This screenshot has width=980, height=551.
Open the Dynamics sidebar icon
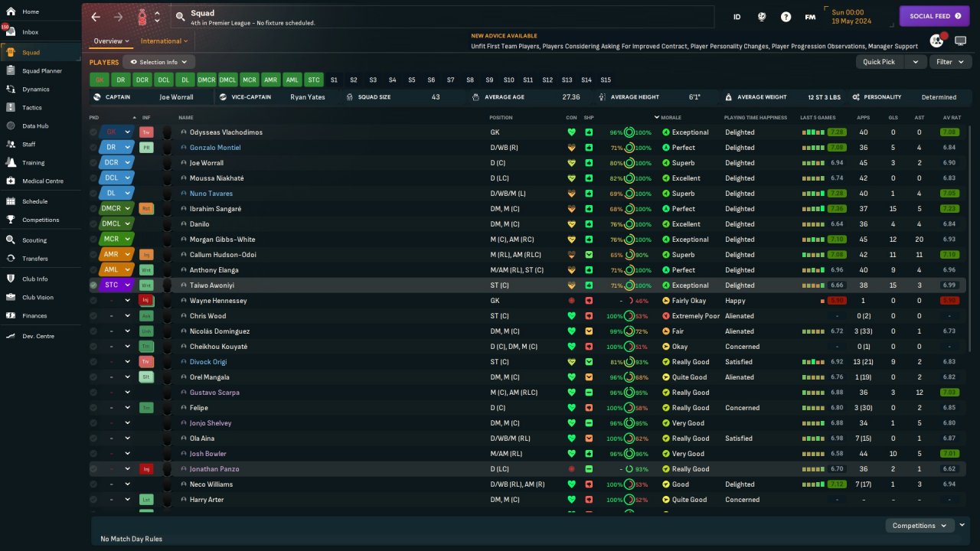tap(11, 89)
